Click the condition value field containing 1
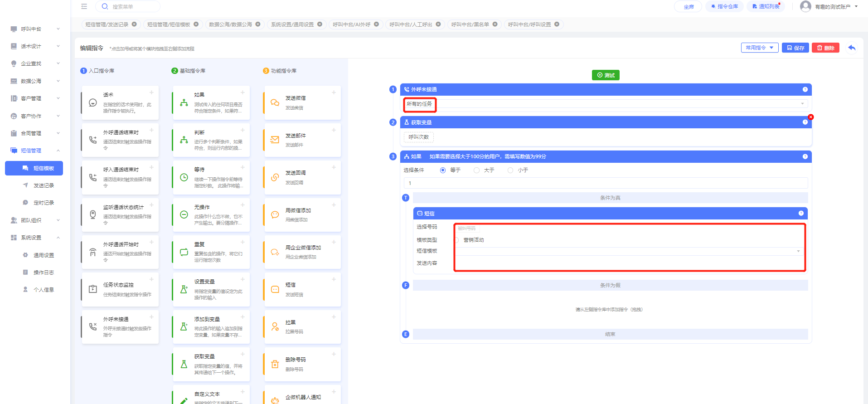 [x=606, y=183]
